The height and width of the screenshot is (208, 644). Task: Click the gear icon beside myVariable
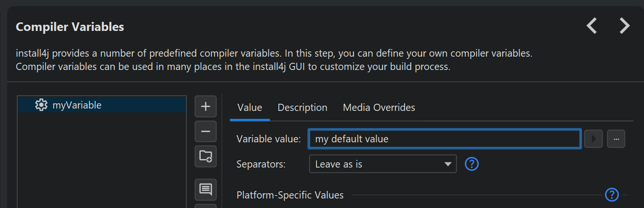(41, 105)
